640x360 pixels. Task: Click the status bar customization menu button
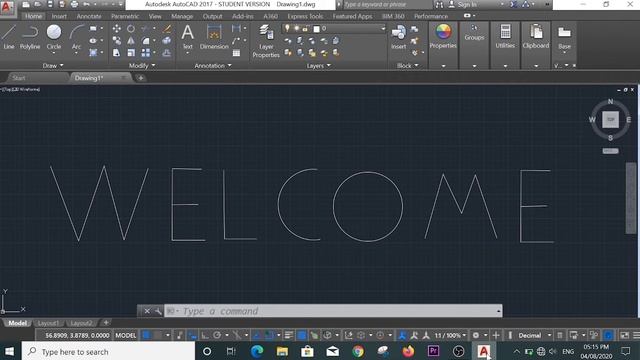636,336
